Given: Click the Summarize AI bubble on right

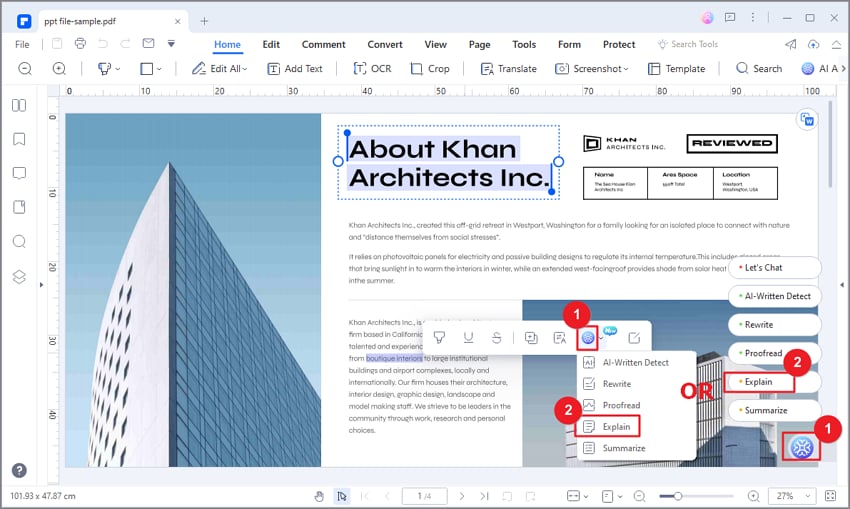Looking at the screenshot, I should (774, 410).
